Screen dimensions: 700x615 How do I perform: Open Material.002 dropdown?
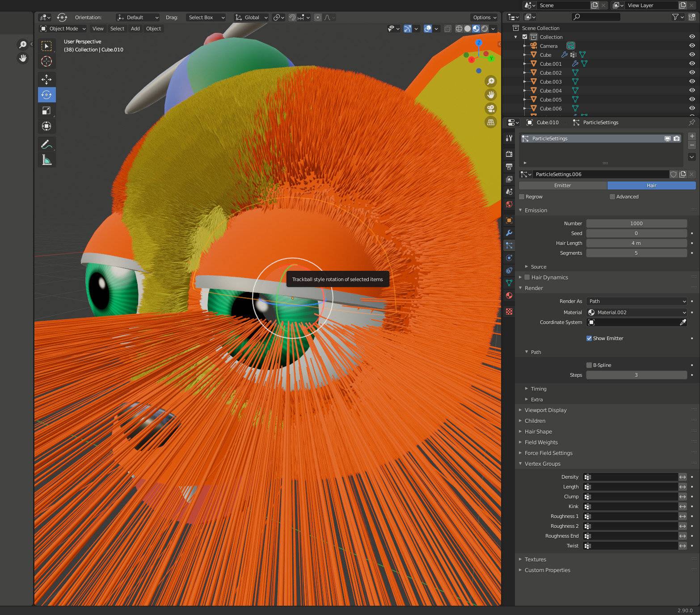click(637, 312)
